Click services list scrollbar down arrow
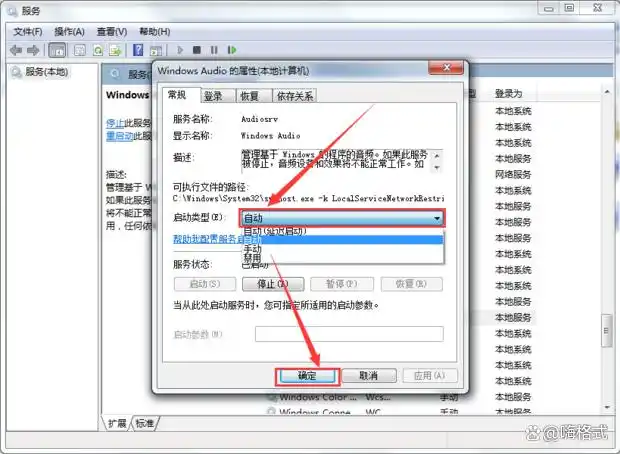This screenshot has width=620, height=454. (x=607, y=407)
